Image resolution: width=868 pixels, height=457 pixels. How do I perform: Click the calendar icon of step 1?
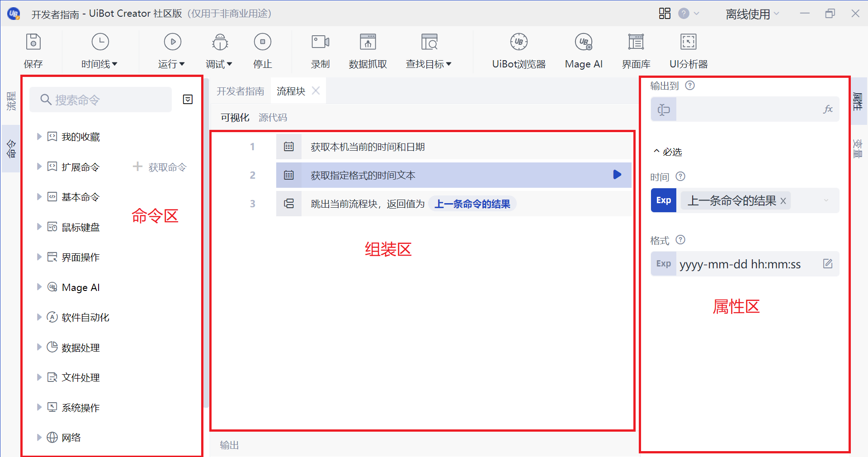pos(289,147)
